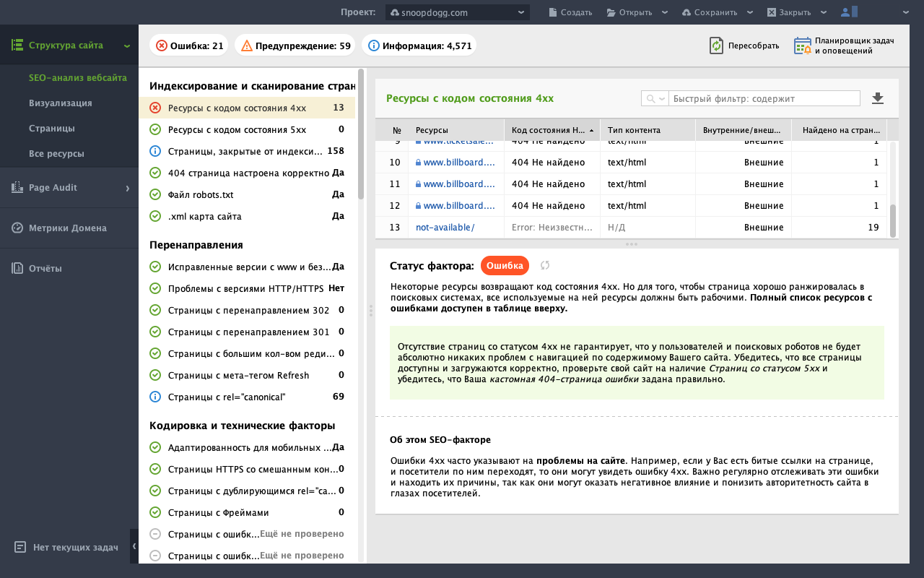Select Адаптированность для мобильных factor
The image size is (924, 578).
247,447
